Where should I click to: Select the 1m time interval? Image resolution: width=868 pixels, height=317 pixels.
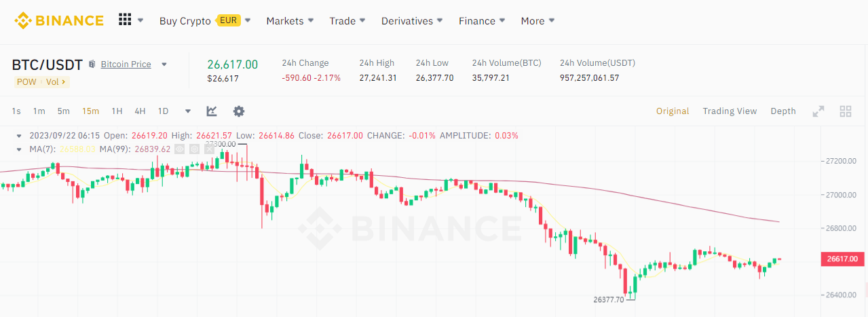39,111
